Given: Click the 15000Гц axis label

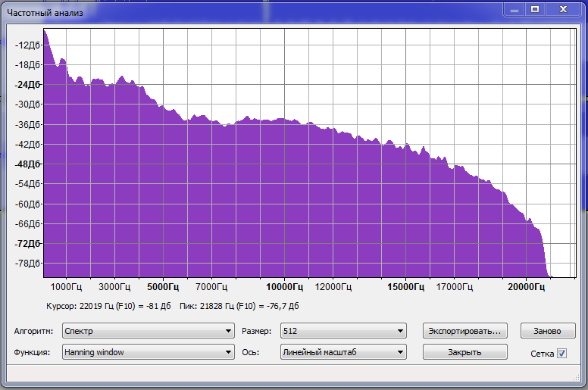Looking at the screenshot, I should (x=405, y=287).
